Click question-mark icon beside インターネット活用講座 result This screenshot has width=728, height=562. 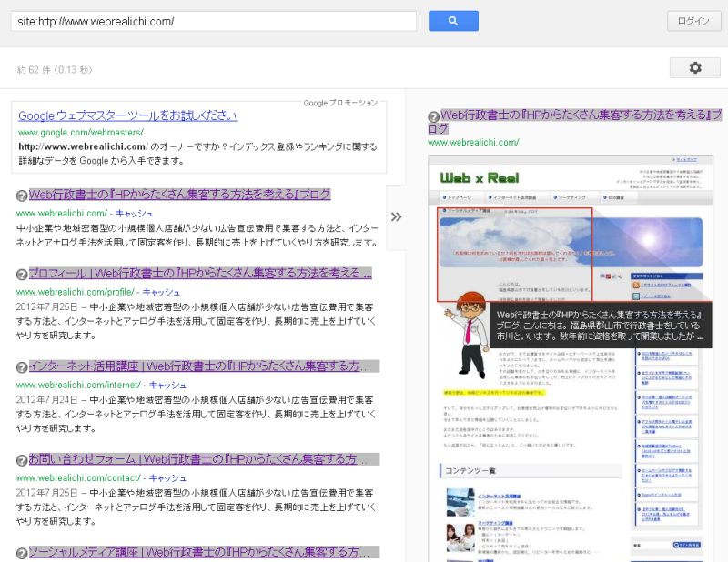coord(22,367)
